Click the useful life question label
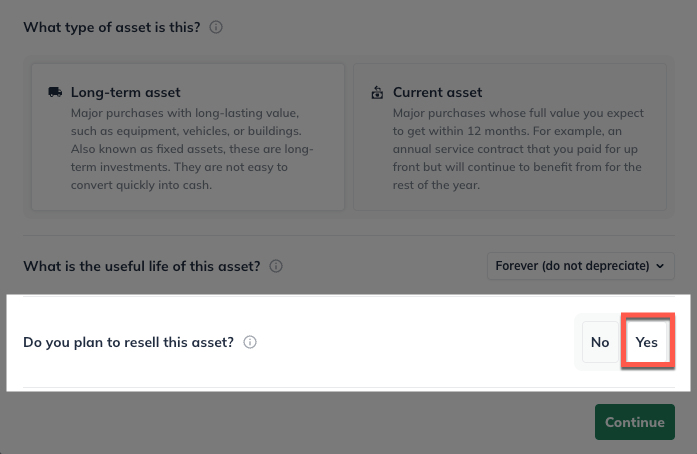Screen dimensions: 697x454 coord(141,266)
